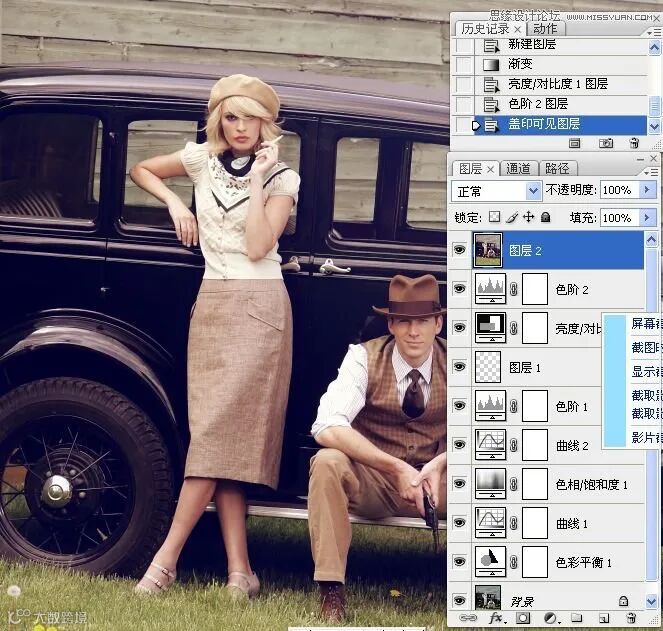
Task: Select the 渐变 history state
Action: 561,64
